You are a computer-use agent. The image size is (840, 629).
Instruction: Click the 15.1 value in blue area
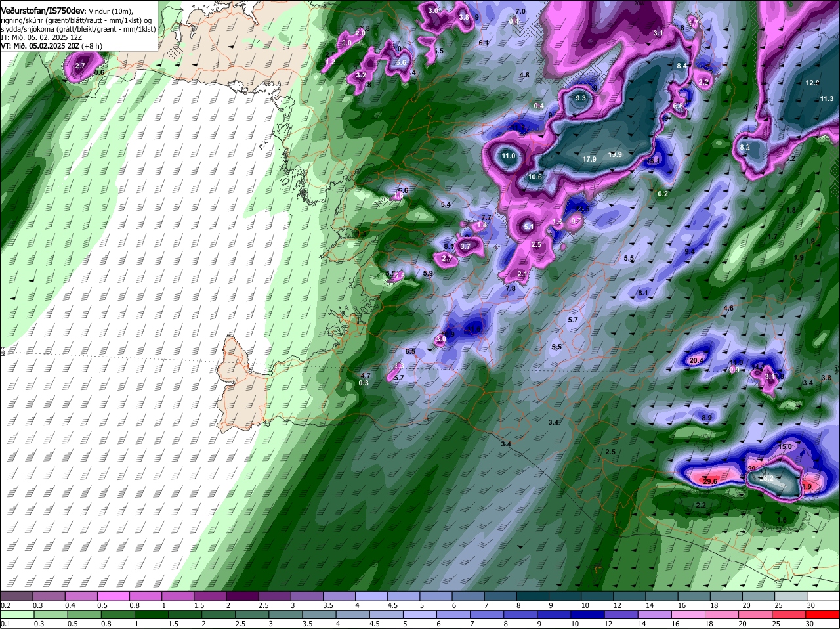(654, 161)
